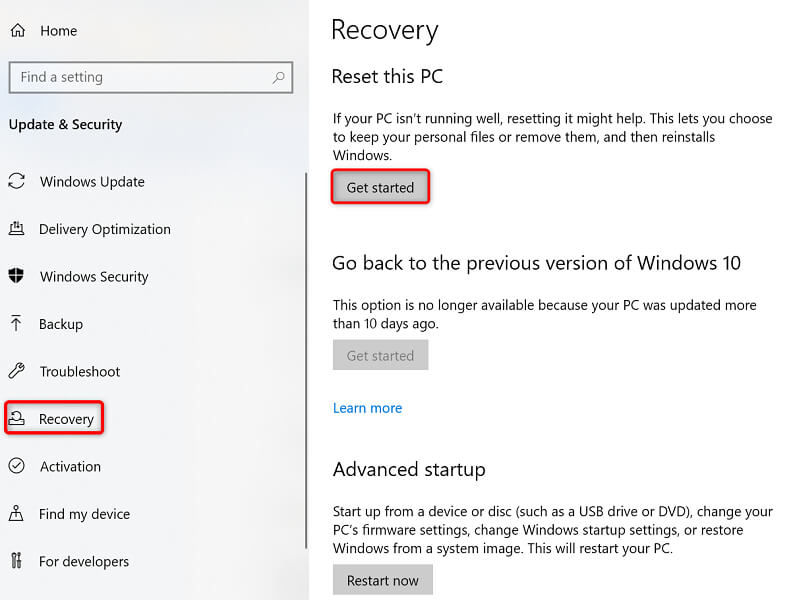This screenshot has height=600, width=795.
Task: Click the Recovery icon in sidebar
Action: pyautogui.click(x=17, y=419)
